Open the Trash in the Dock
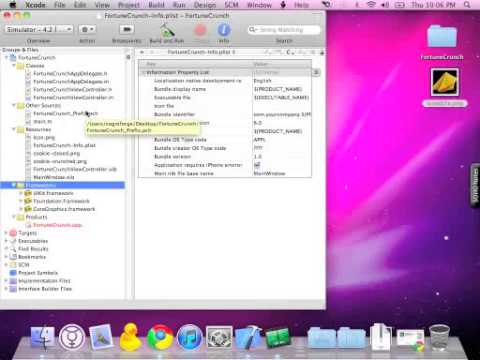Image resolution: width=480 pixels, height=360 pixels. click(439, 337)
